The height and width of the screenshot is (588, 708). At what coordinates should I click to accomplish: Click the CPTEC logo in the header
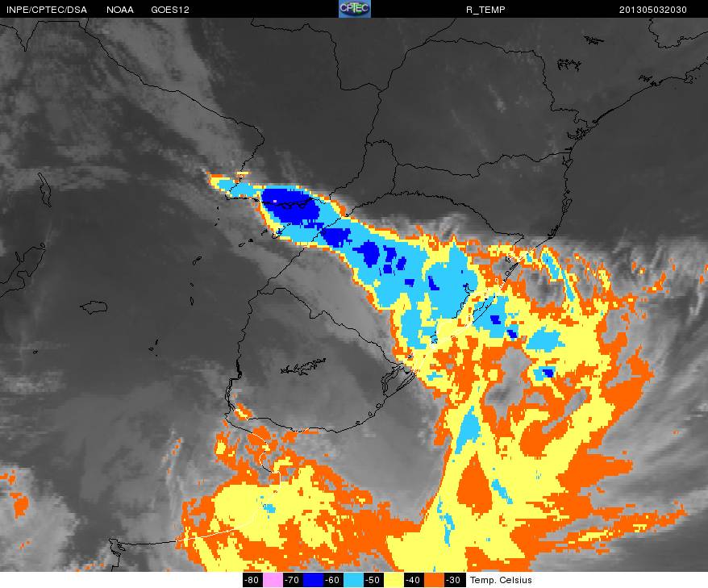pyautogui.click(x=355, y=9)
